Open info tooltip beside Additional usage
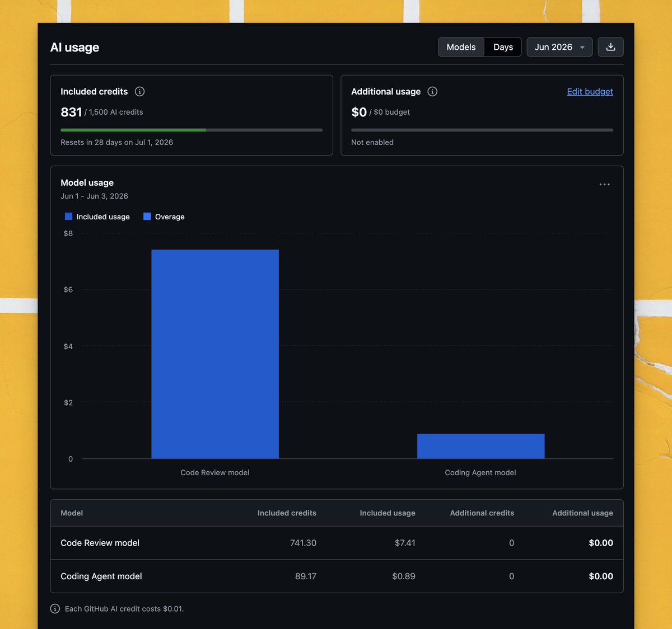This screenshot has width=672, height=629. click(x=432, y=91)
